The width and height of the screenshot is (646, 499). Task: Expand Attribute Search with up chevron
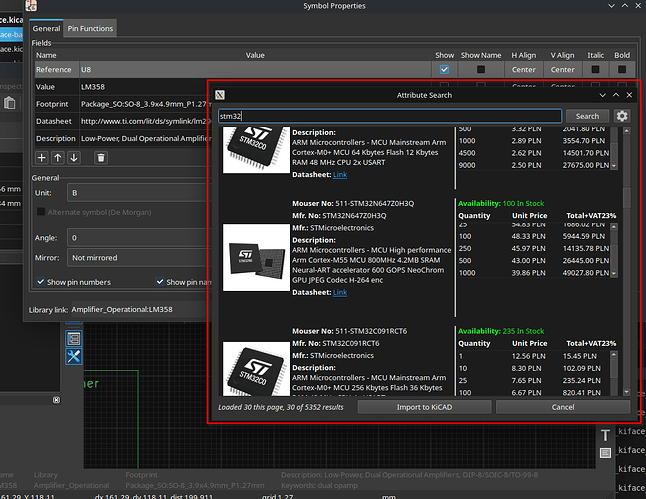[616, 95]
